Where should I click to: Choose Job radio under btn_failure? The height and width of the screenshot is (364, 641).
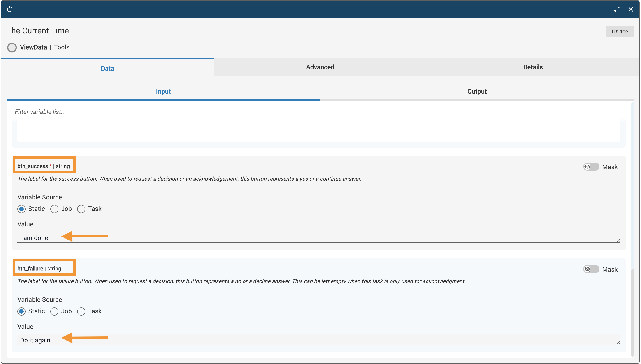pyautogui.click(x=54, y=311)
